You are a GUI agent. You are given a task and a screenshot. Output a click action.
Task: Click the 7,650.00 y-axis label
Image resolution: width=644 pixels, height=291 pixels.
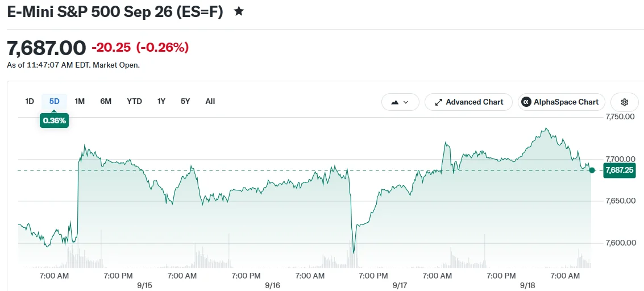pyautogui.click(x=621, y=201)
